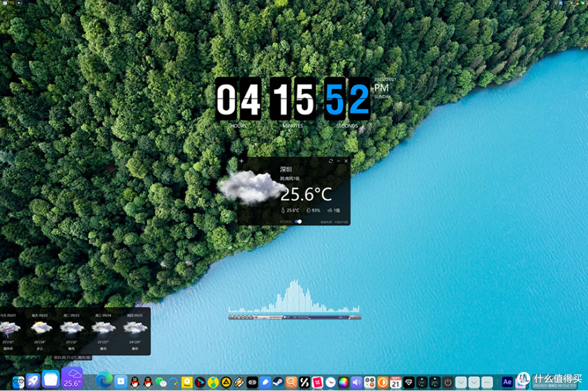Open the black circle red-blue play icon
Image resolution: width=588 pixels, height=391 pixels.
coord(200,382)
